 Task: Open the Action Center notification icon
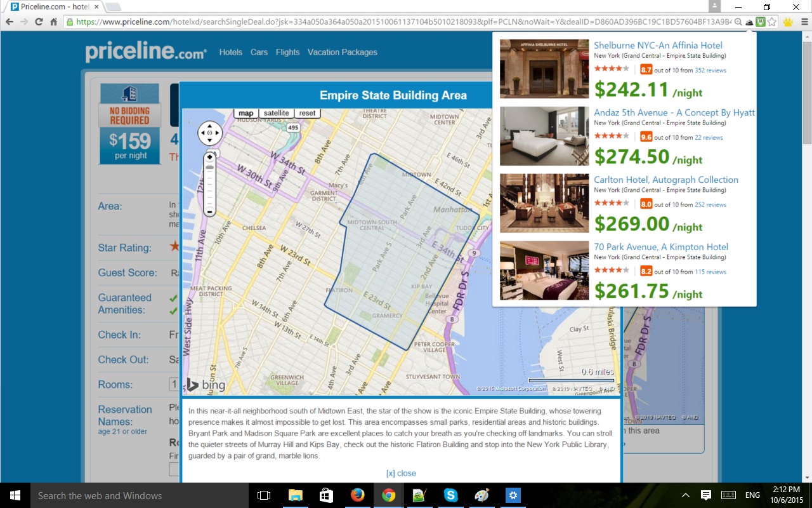pyautogui.click(x=705, y=495)
